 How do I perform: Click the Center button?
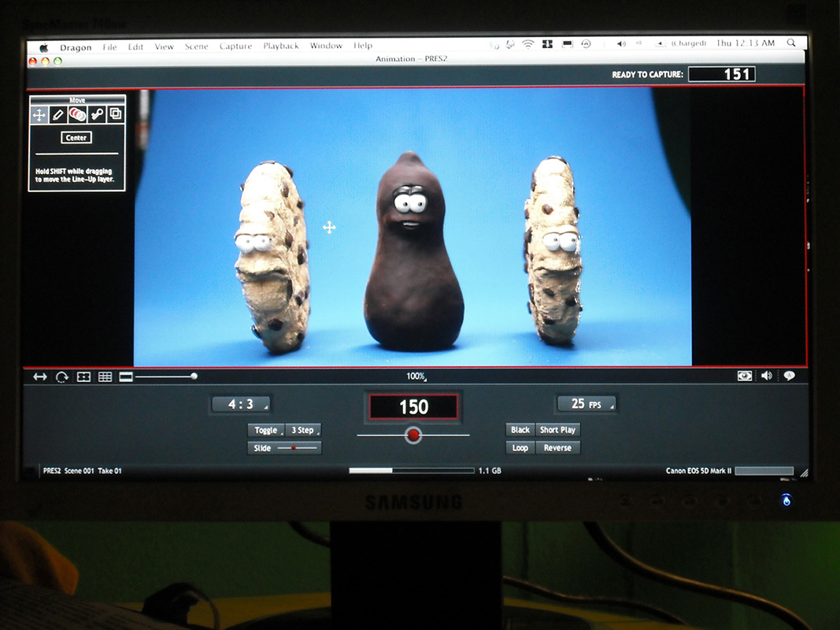coord(76,138)
